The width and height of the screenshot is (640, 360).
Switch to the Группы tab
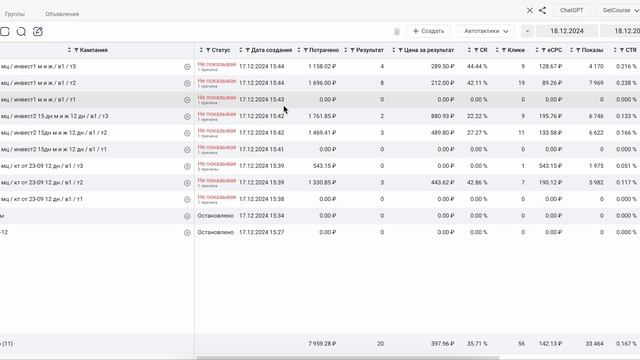coord(15,14)
